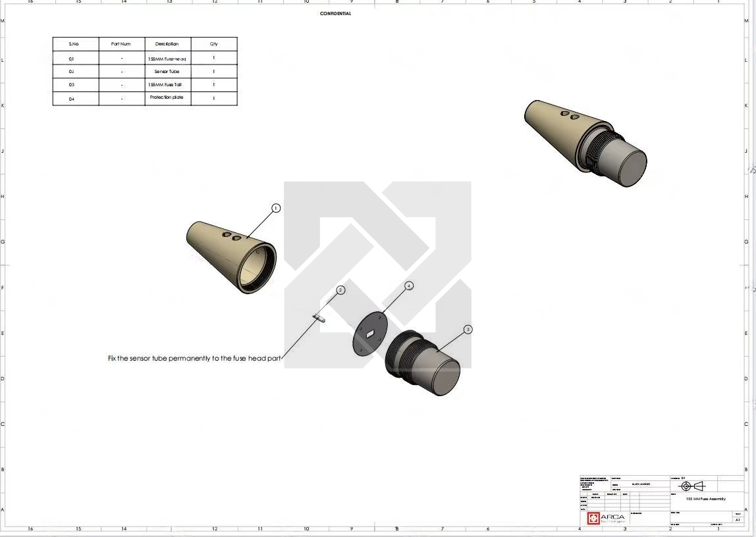Click the 155 MM Fuse Assembly title

click(705, 499)
